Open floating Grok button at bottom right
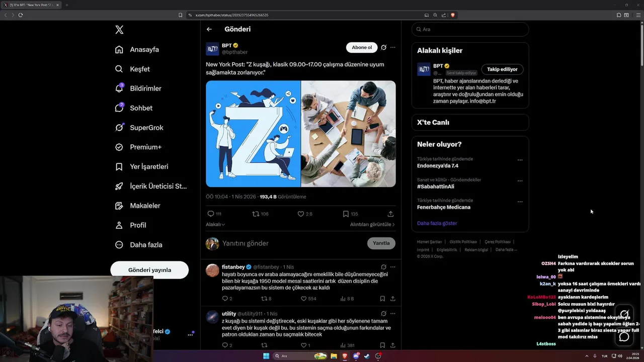Viewport: 644px width, 362px height. (x=624, y=315)
